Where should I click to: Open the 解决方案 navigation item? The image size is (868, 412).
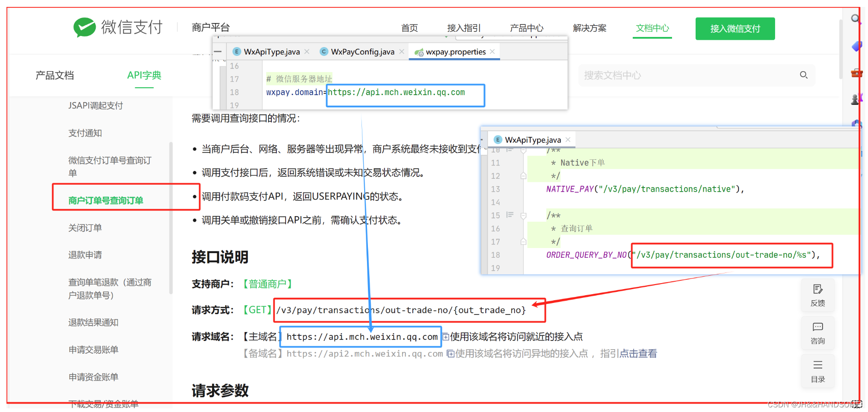point(590,28)
